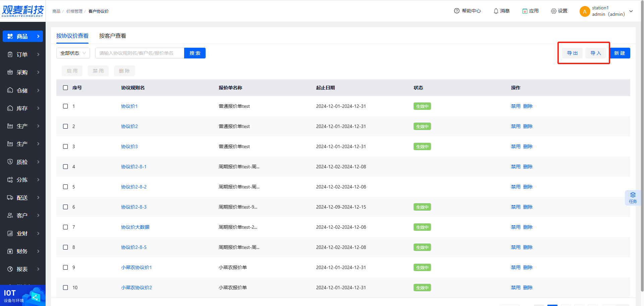The image size is (644, 306).
Task: Click the 观麦科技 logo
Action: 23,11
